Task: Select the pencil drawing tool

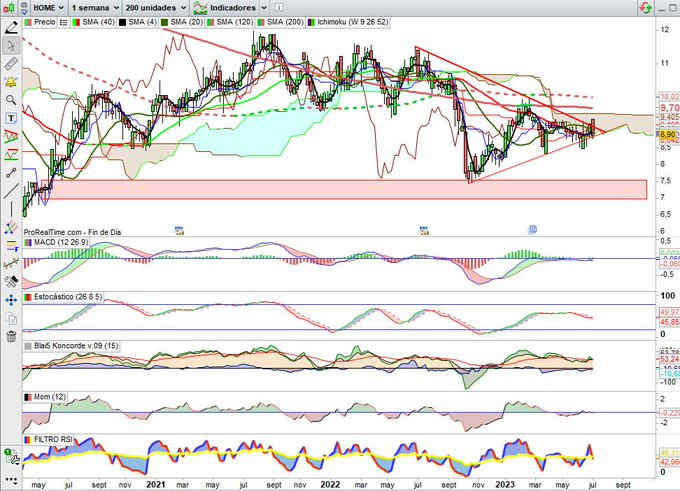Action: point(11,27)
